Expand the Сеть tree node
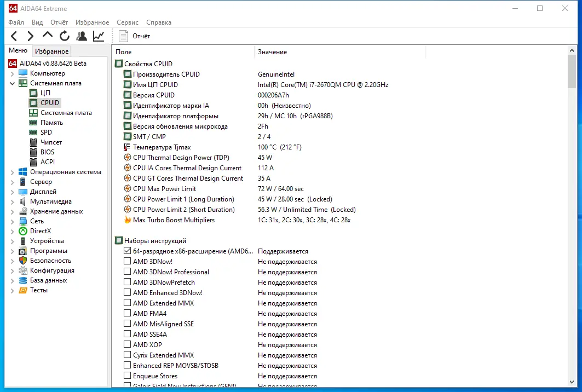Screen dimensions: 582x392 coord(13,221)
